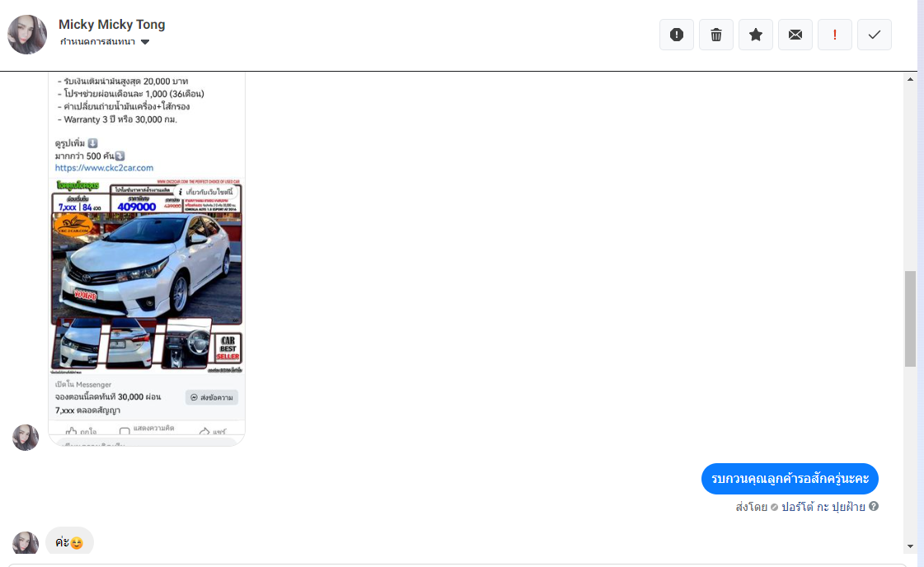Star this conversation for follow up
This screenshot has width=924, height=567.
[756, 35]
